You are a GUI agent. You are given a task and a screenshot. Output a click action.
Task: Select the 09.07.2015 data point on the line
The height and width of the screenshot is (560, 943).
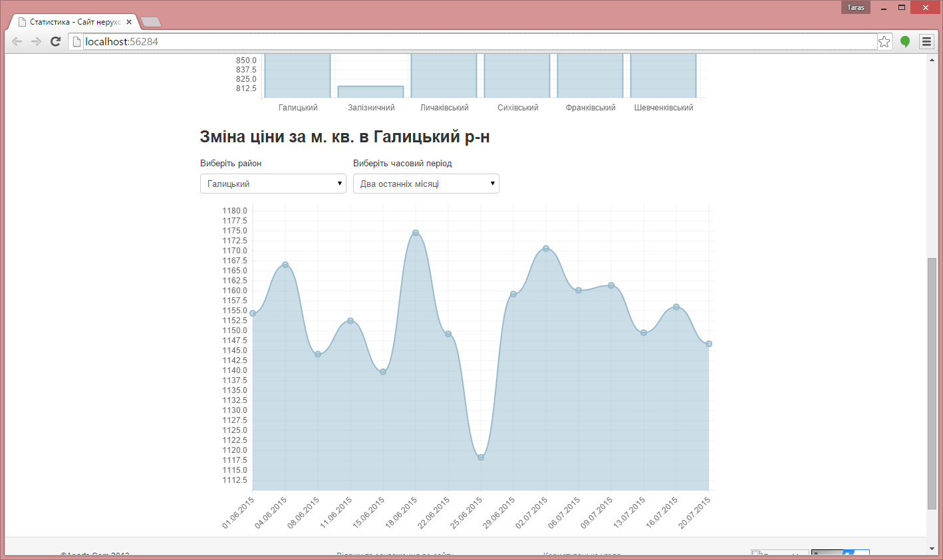611,285
